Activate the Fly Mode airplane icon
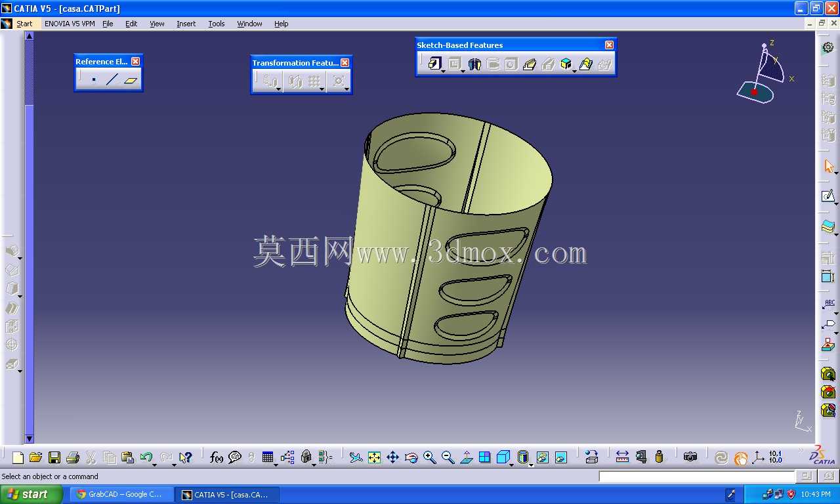840x504 pixels. click(x=356, y=457)
